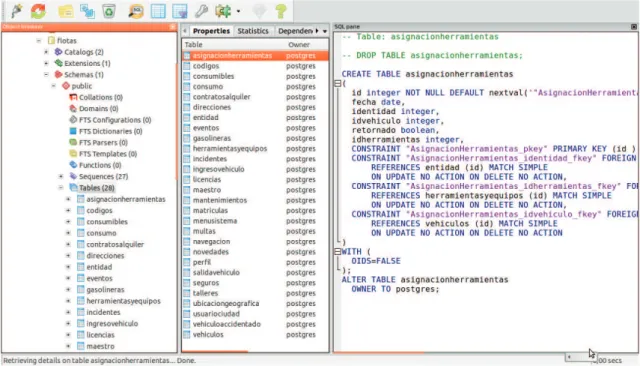This screenshot has height=366, width=640.
Task: Click the FTS Parsers (0) icon
Action: (73, 142)
